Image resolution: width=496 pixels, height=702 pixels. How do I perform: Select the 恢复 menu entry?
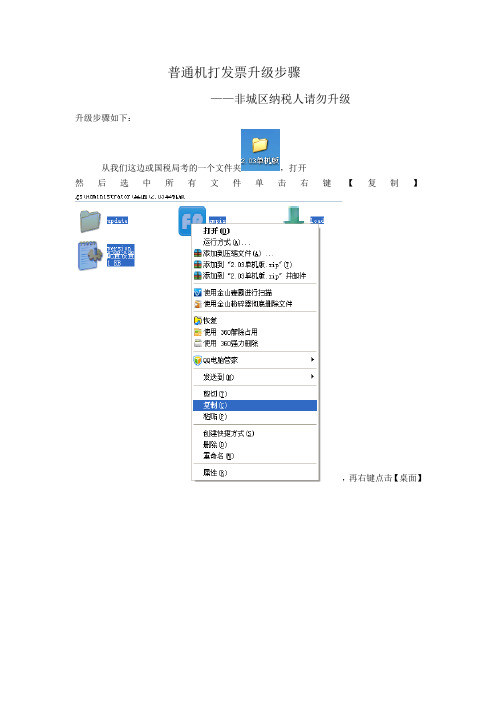point(255,321)
